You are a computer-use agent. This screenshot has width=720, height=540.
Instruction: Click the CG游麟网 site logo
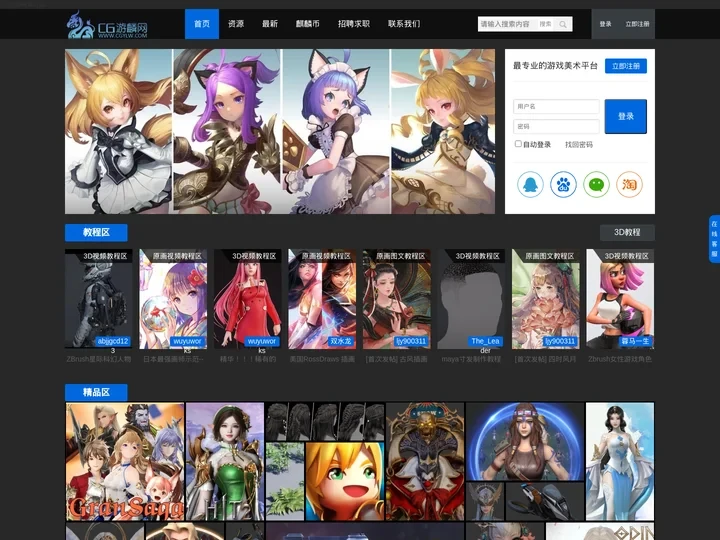[x=107, y=25]
